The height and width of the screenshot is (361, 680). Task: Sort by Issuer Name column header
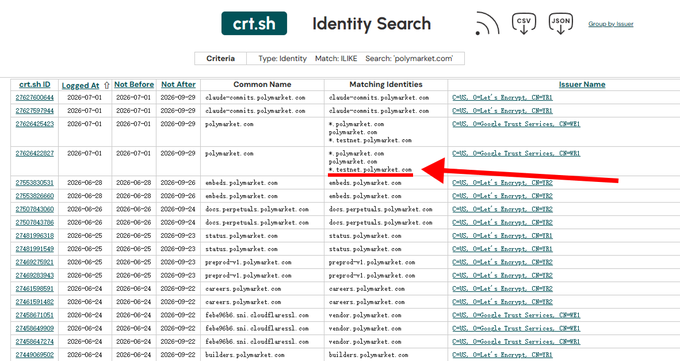(582, 85)
